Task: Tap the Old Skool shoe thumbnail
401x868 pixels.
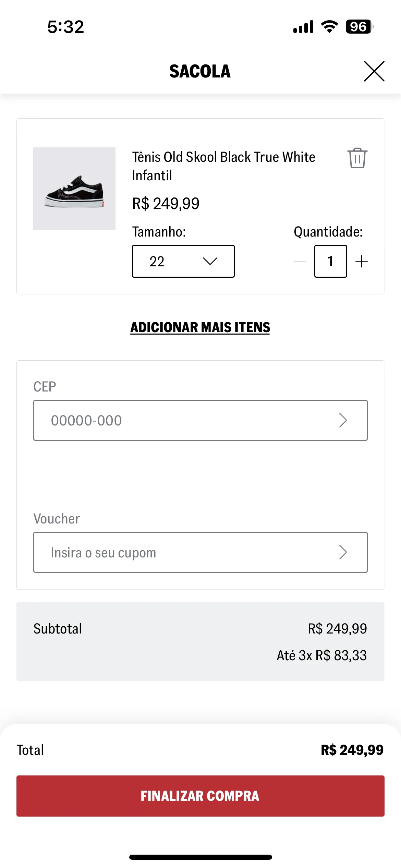Action: pos(74,189)
